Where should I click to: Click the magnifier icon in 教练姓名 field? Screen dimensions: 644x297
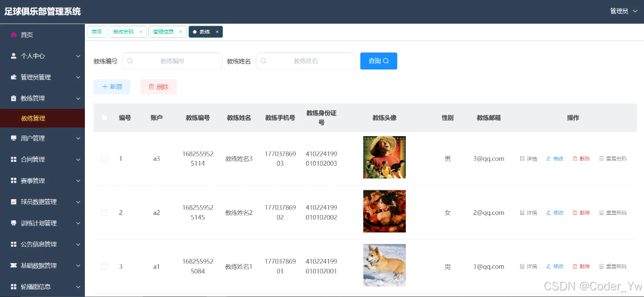click(263, 61)
